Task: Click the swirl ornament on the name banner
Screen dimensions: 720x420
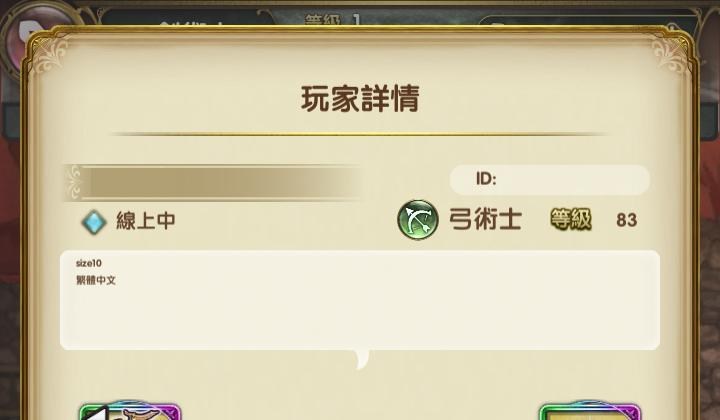Action: (x=74, y=182)
